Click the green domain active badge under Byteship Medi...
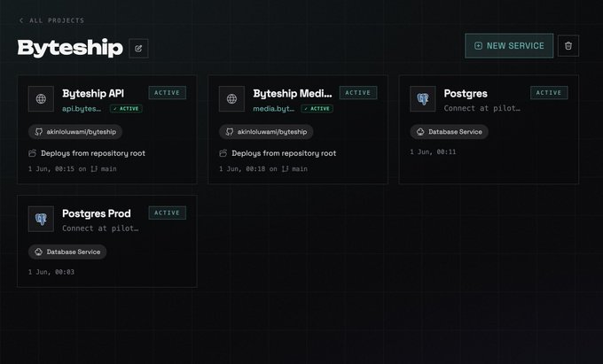603x364 pixels. 317,109
